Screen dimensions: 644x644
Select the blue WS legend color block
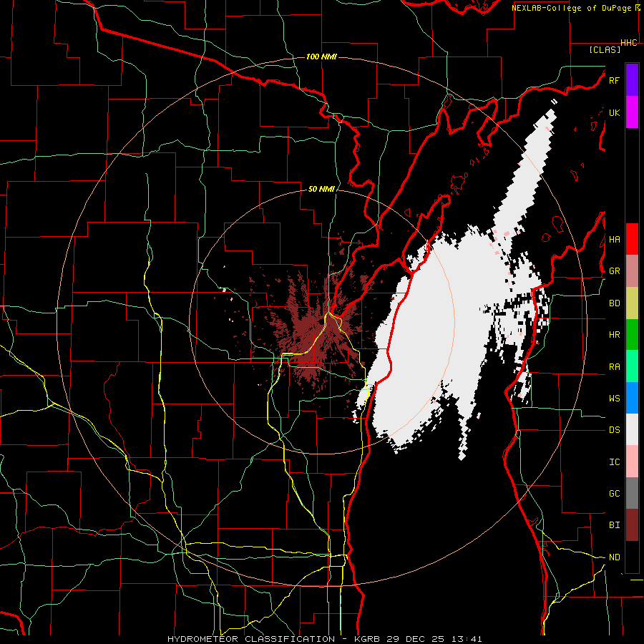[632, 398]
